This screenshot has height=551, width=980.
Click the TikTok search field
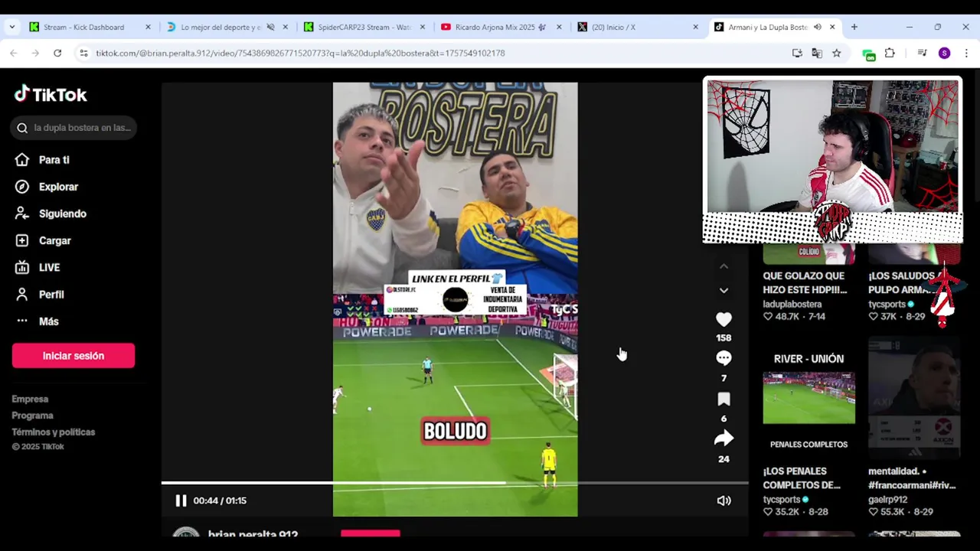click(x=73, y=128)
